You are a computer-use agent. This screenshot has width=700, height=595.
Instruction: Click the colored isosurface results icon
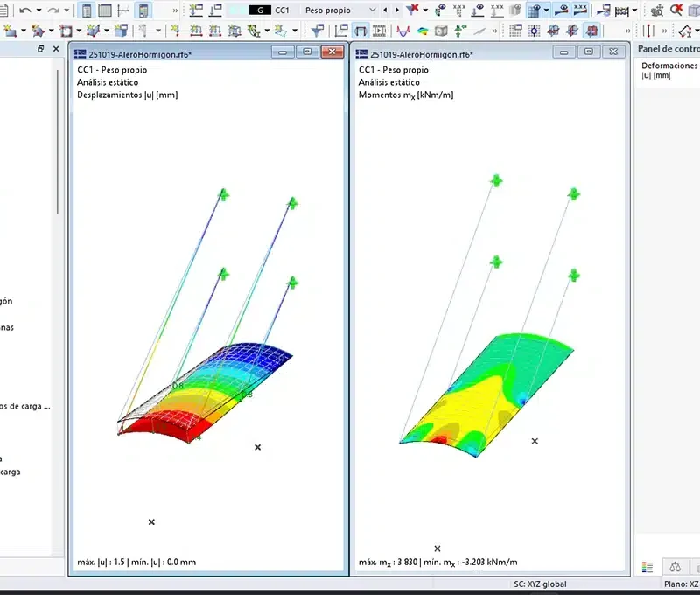423,31
